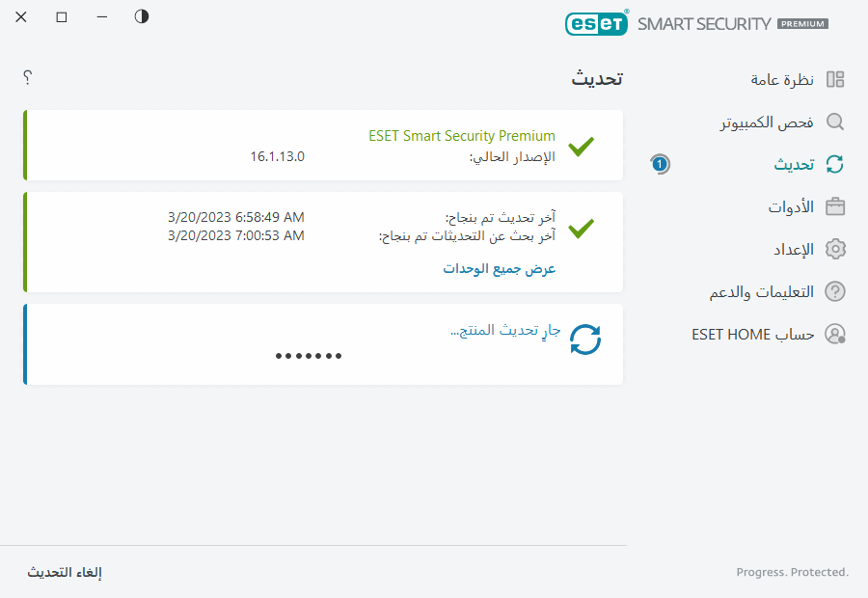Open the Tools briefcase icon
The height and width of the screenshot is (598, 868).
[x=835, y=206]
